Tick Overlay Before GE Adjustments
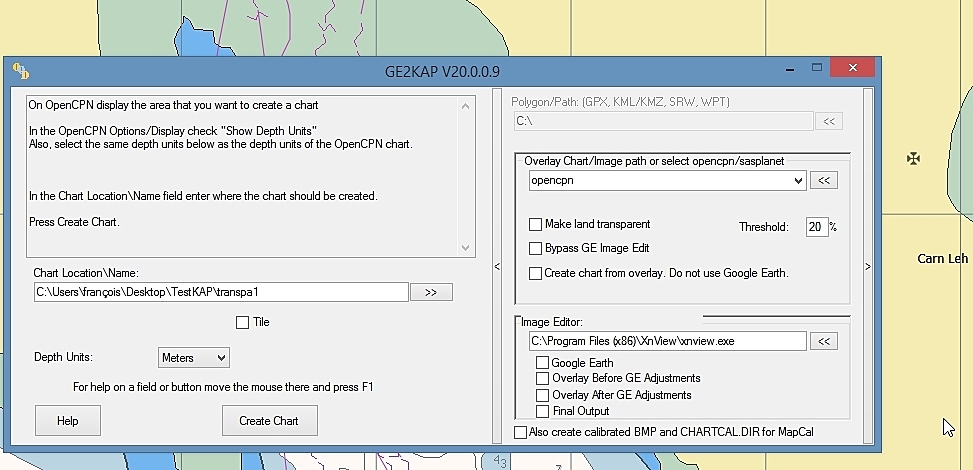 pyautogui.click(x=542, y=378)
